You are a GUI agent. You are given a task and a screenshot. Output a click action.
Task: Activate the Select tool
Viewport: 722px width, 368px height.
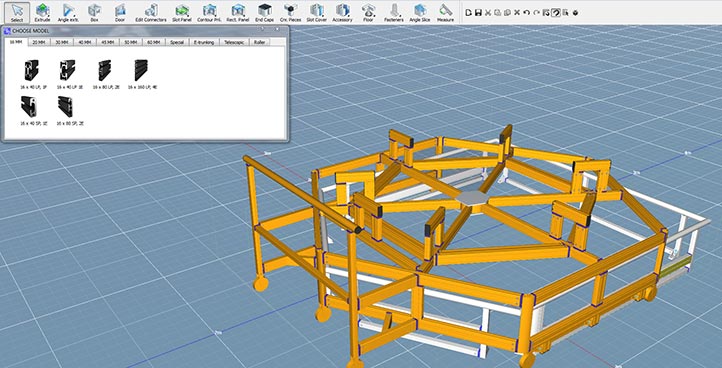coord(17,12)
